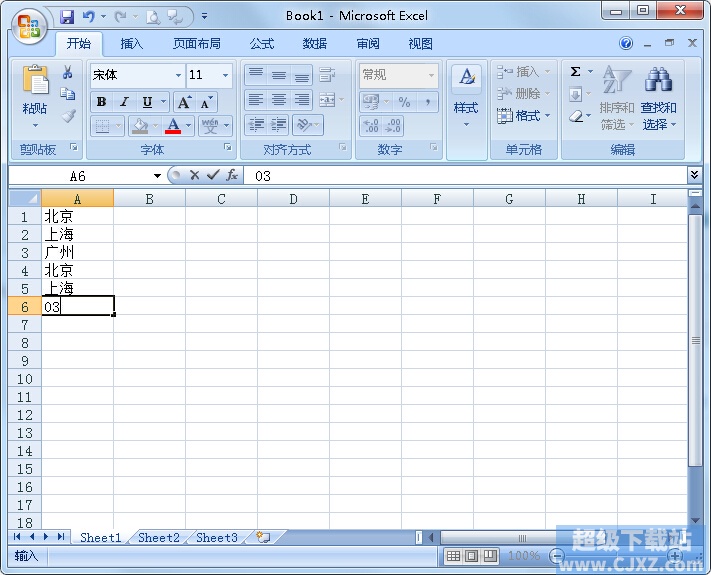Image resolution: width=711 pixels, height=575 pixels.
Task: Save the workbook using the floppy icon
Action: coord(67,17)
